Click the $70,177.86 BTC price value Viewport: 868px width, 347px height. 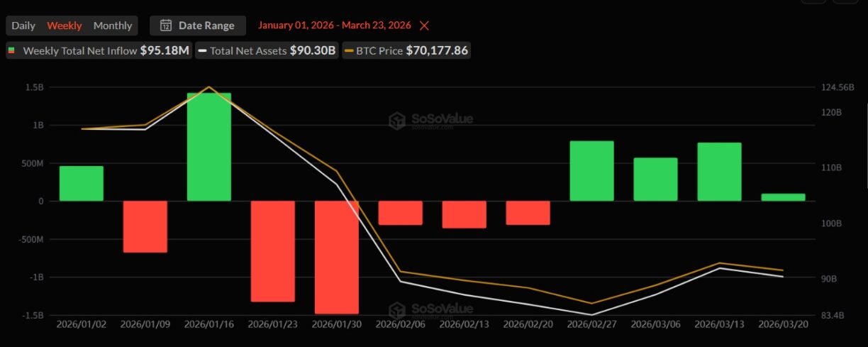point(437,50)
